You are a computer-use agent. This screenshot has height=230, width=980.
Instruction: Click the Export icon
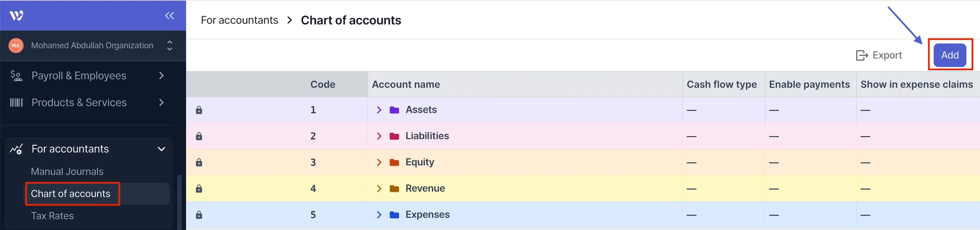[x=862, y=55]
